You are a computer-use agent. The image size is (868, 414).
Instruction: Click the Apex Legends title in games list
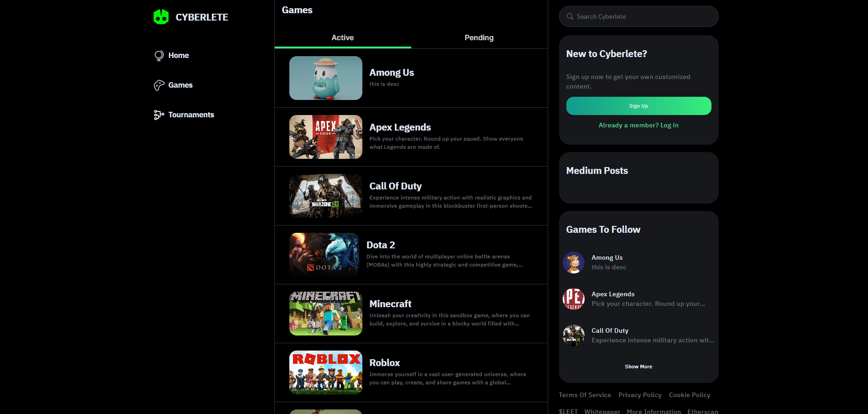pyautogui.click(x=400, y=127)
